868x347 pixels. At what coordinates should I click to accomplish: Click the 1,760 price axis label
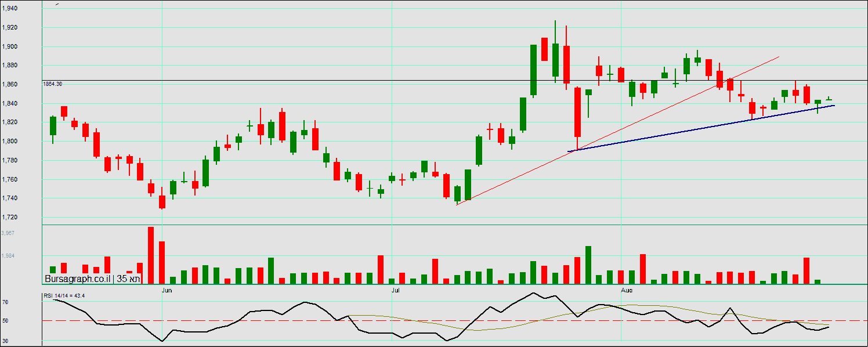(x=9, y=180)
